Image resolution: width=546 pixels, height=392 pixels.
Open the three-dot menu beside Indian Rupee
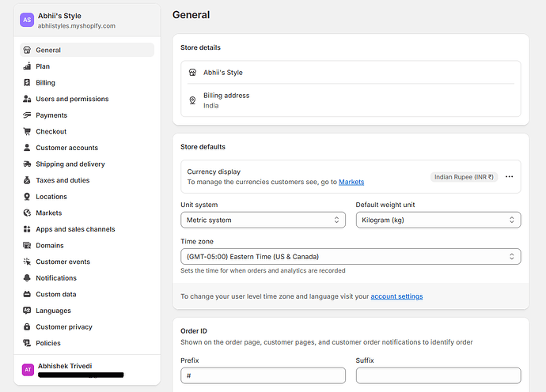[x=509, y=177]
